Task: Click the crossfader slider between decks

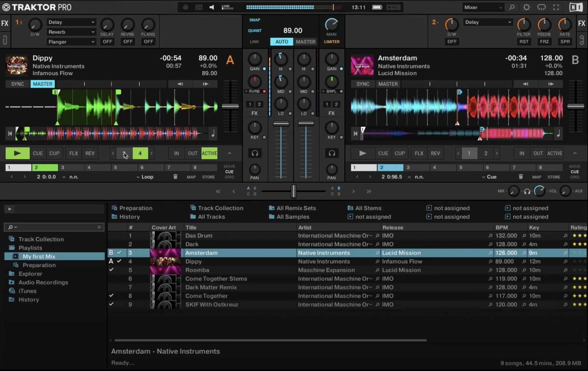Action: (293, 191)
